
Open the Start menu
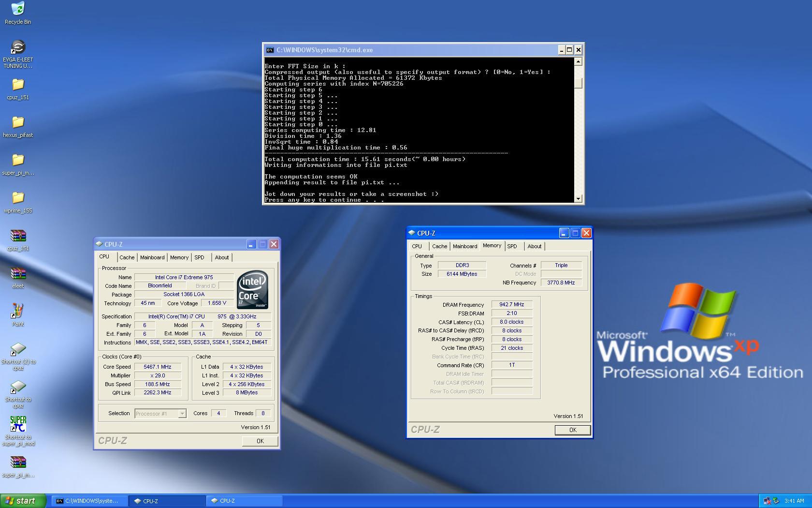[x=23, y=501]
